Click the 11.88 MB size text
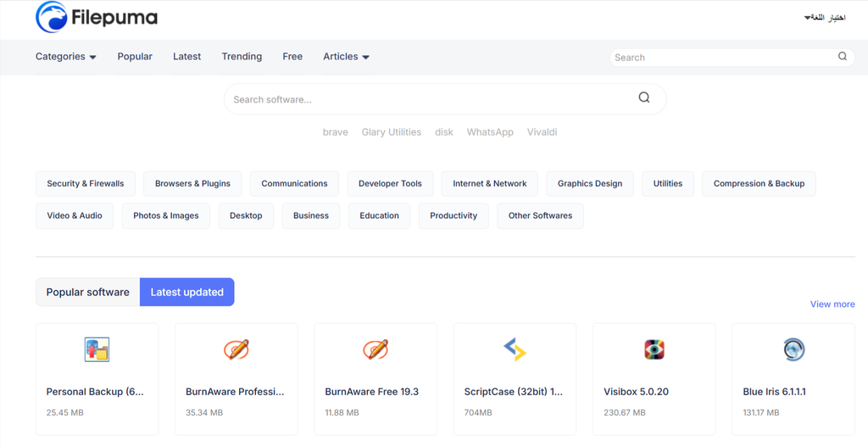Screen dimensions: 868x446 pyautogui.click(x=342, y=413)
